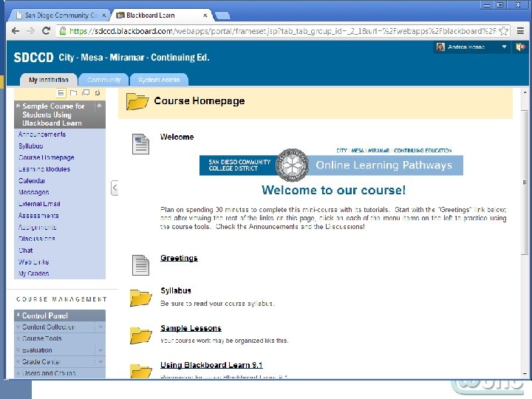The height and width of the screenshot is (399, 532).
Task: Select the folder view icon above course menu
Action: coord(73,92)
